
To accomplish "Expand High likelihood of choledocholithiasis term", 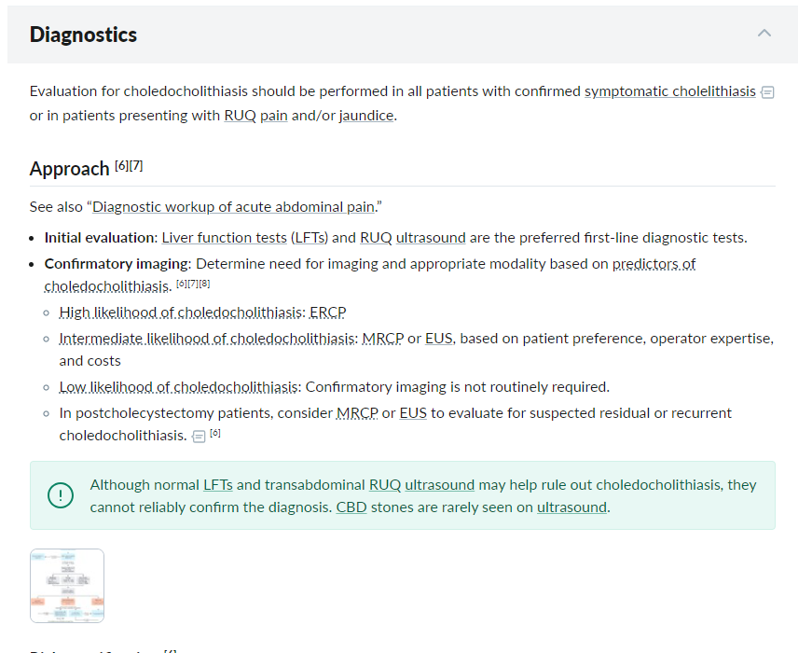I will 183,312.
